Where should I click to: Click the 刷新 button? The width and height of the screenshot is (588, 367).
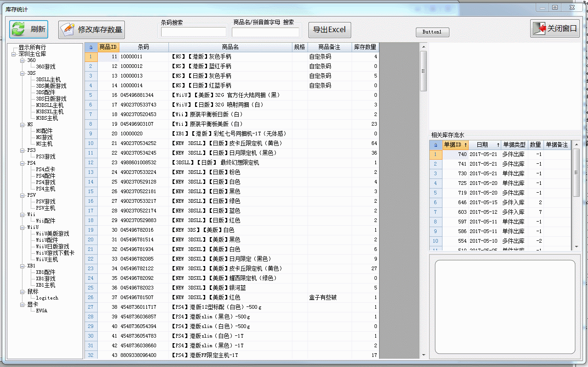point(28,29)
